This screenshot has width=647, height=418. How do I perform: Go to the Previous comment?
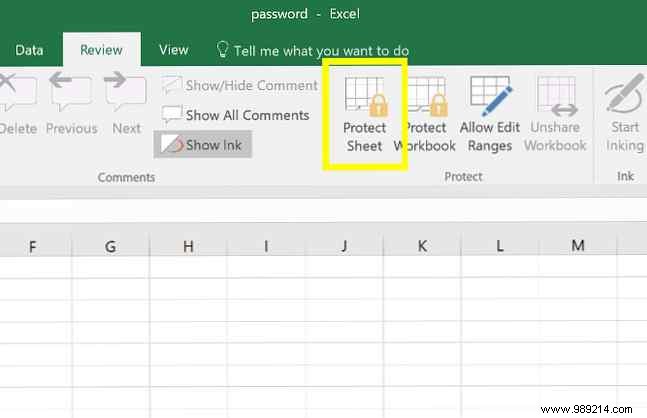[x=71, y=104]
